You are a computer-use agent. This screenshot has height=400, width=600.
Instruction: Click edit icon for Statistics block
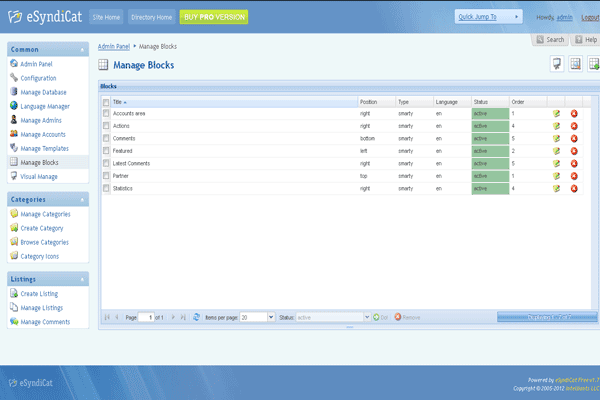click(x=557, y=187)
